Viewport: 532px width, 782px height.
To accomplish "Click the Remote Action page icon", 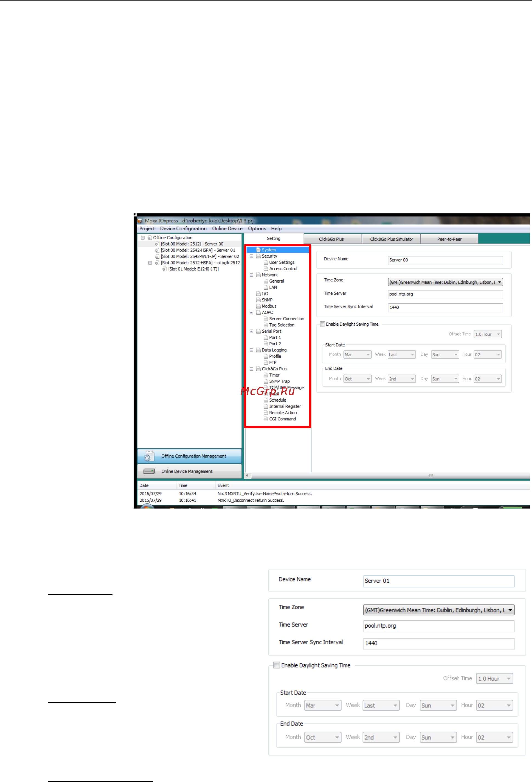I will 266,413.
